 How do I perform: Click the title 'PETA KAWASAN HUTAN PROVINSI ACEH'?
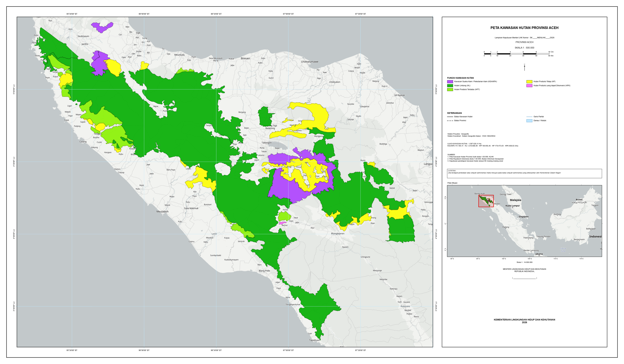[524, 28]
